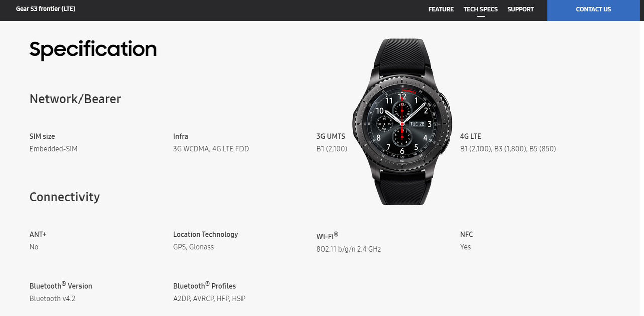Click the Connectivity section heading

[x=64, y=197]
